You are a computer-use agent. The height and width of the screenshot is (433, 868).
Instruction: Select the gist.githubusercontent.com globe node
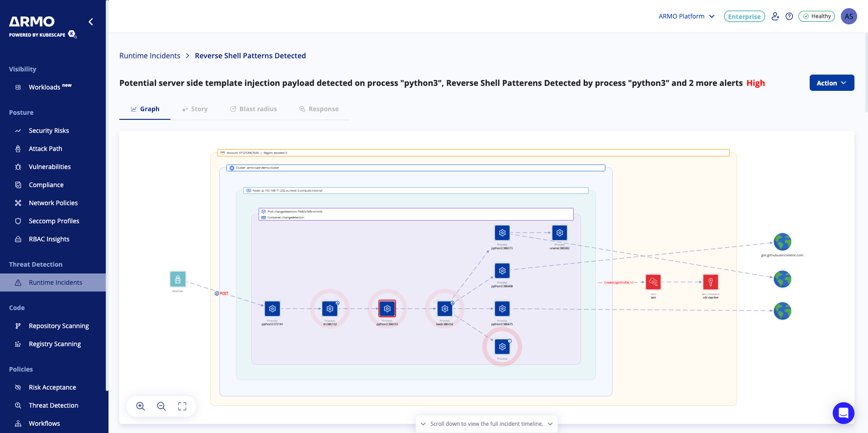[x=783, y=242]
